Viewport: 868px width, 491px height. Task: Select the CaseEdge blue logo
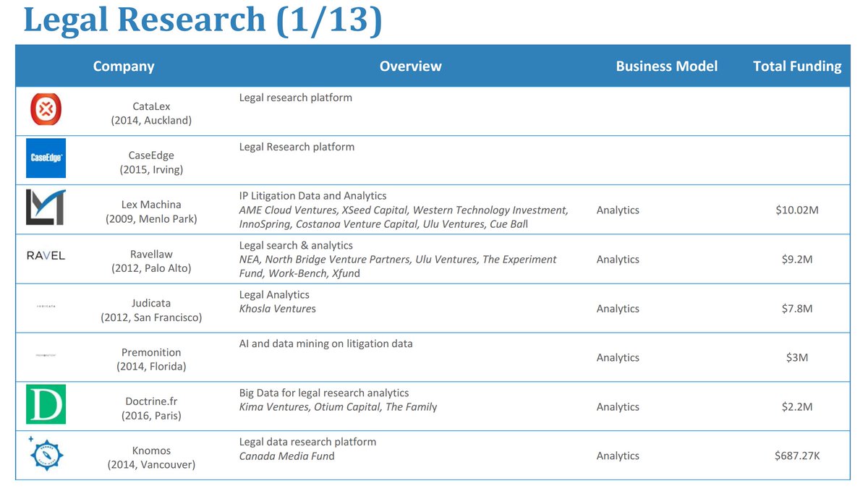pos(45,159)
